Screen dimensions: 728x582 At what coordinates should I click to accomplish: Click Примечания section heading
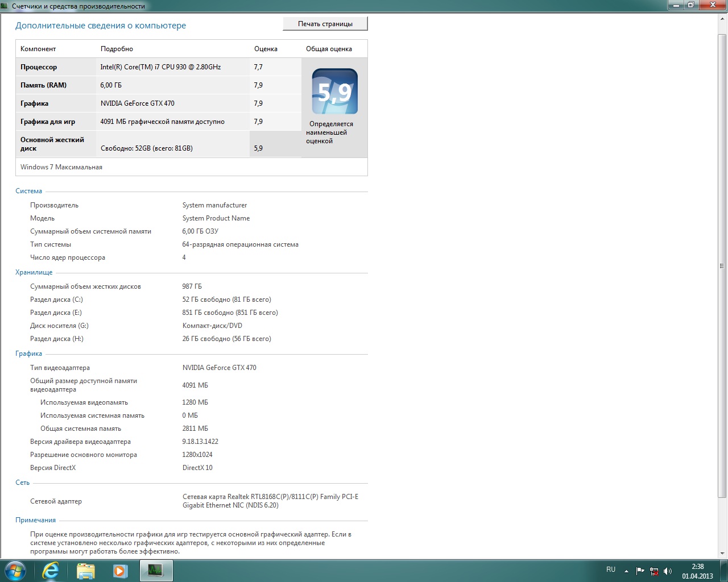[x=35, y=520]
